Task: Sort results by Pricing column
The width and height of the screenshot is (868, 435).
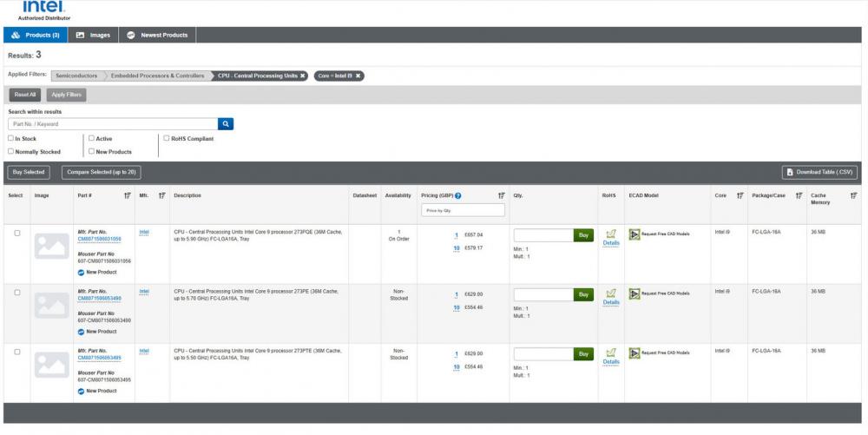Action: [500, 195]
